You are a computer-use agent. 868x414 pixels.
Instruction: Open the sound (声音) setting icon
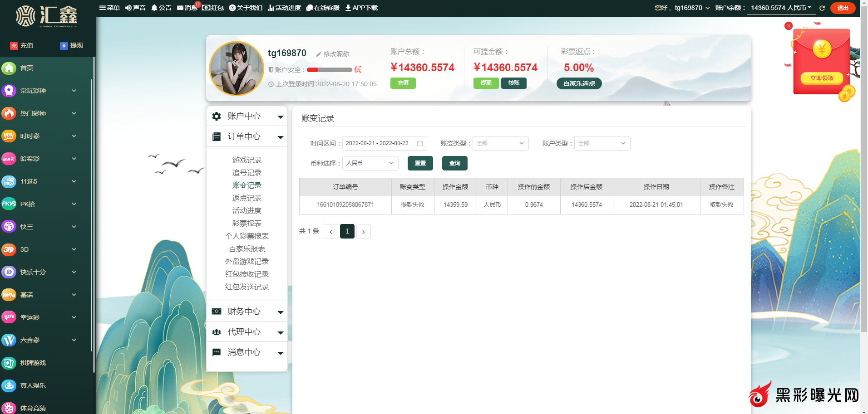pos(128,8)
